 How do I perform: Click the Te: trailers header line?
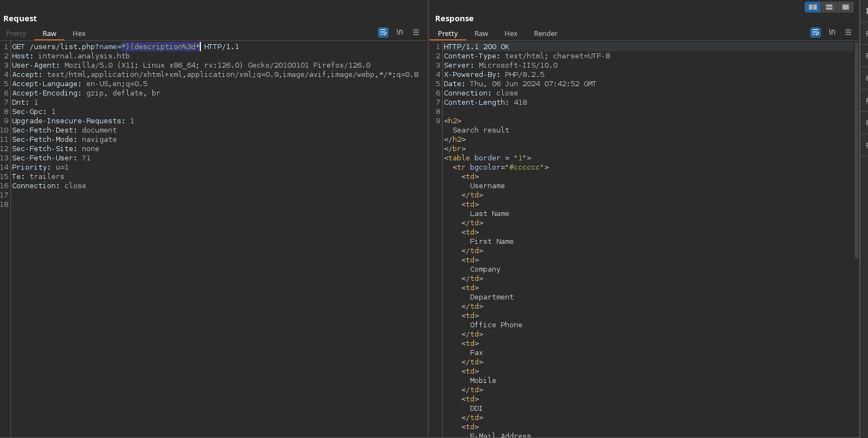point(38,177)
